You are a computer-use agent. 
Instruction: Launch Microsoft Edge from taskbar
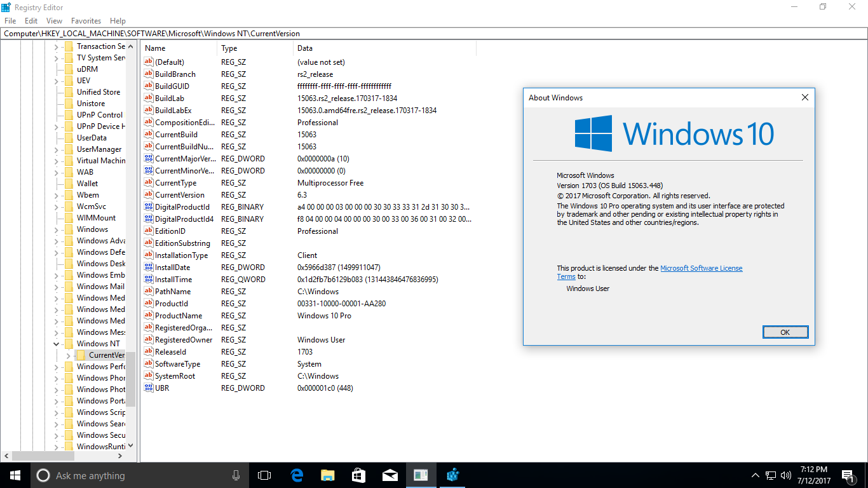click(x=296, y=475)
